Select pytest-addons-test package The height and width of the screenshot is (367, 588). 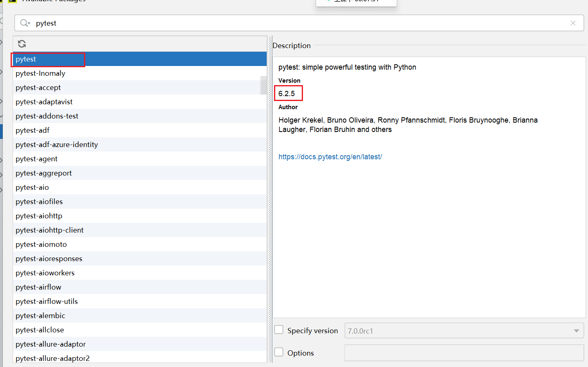pos(140,116)
